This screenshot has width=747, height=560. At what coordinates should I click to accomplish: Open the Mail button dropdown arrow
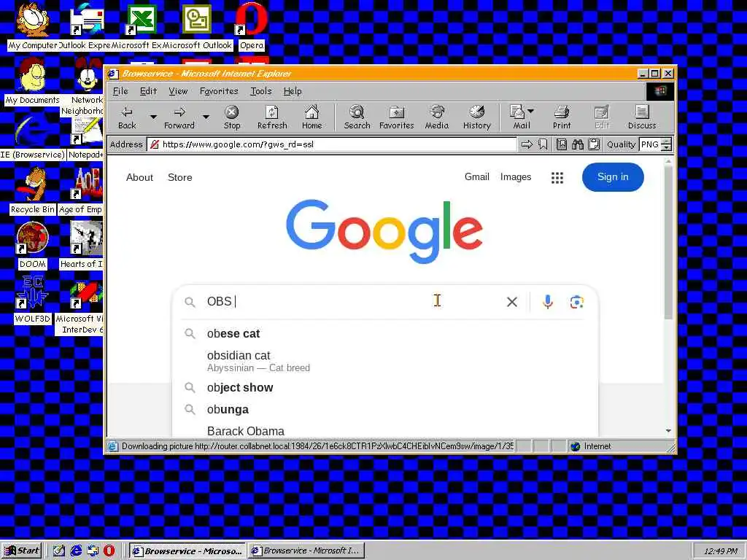531,111
